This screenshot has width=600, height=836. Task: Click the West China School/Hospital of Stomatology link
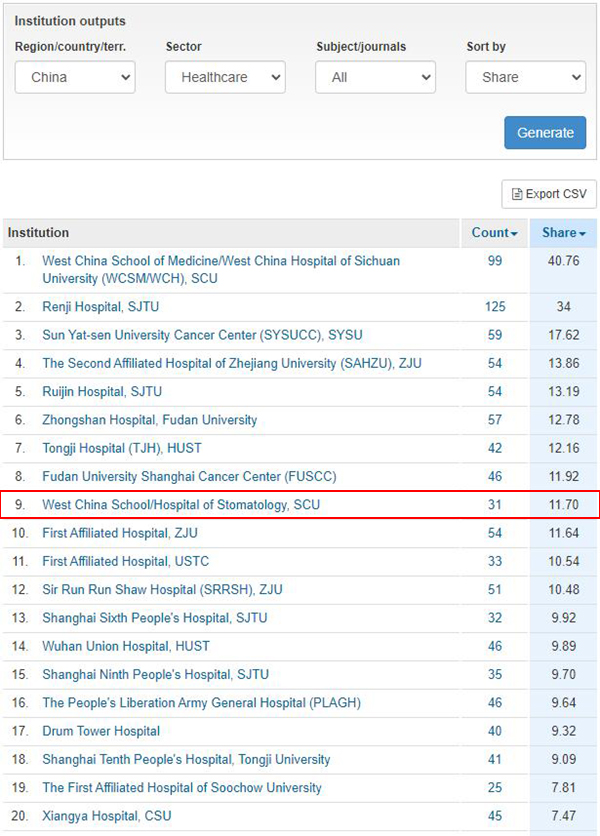(181, 505)
